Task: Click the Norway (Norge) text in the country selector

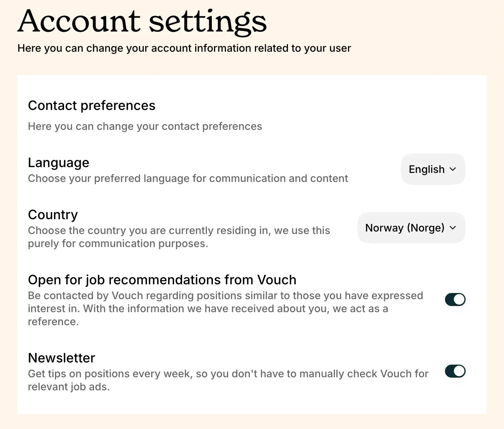Action: (x=405, y=228)
